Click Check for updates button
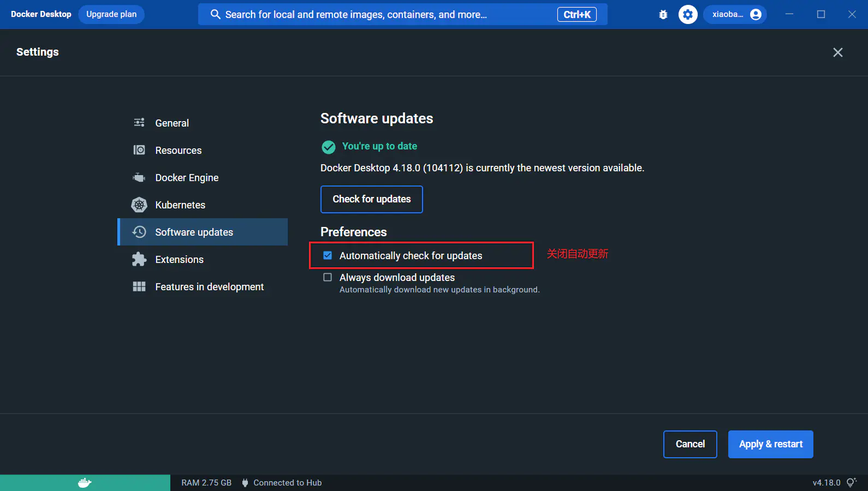This screenshot has height=491, width=868. [372, 199]
